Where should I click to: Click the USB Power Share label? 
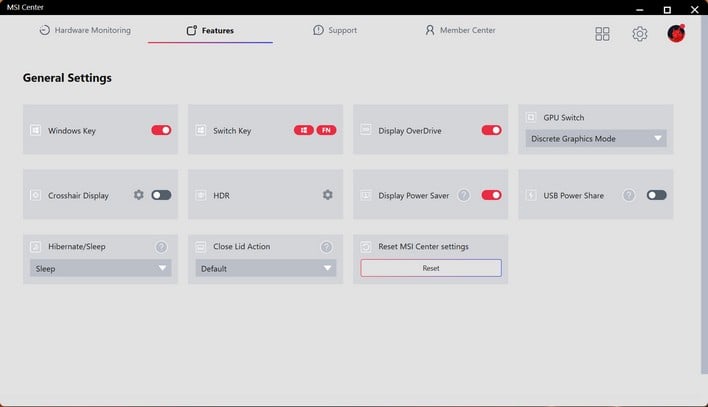[573, 196]
